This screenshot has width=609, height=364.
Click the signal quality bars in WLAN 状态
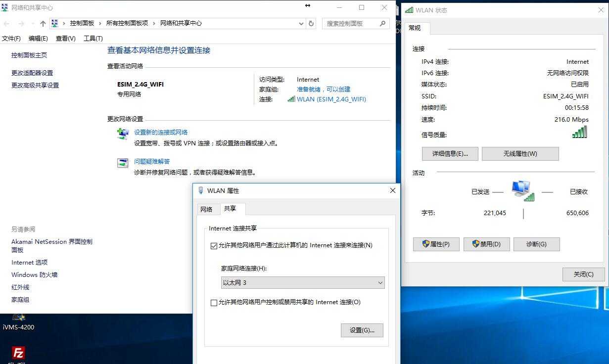[x=579, y=132]
